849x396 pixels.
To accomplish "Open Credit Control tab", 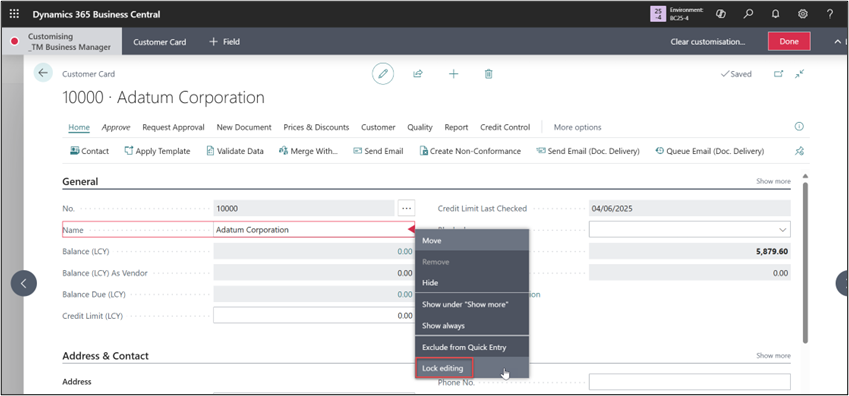I will point(505,127).
